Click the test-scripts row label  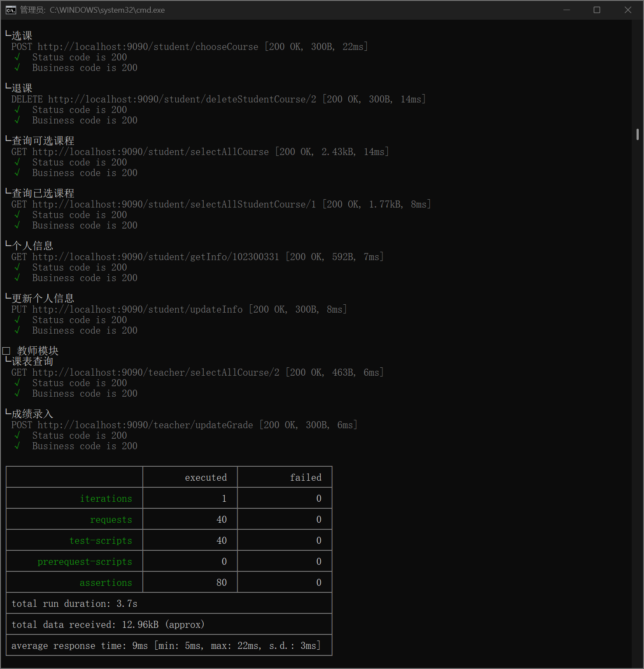101,540
